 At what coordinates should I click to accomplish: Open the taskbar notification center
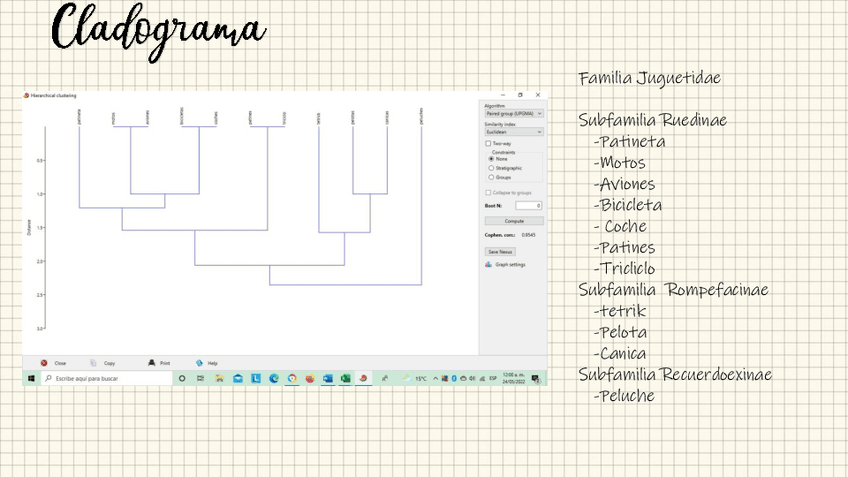[536, 379]
